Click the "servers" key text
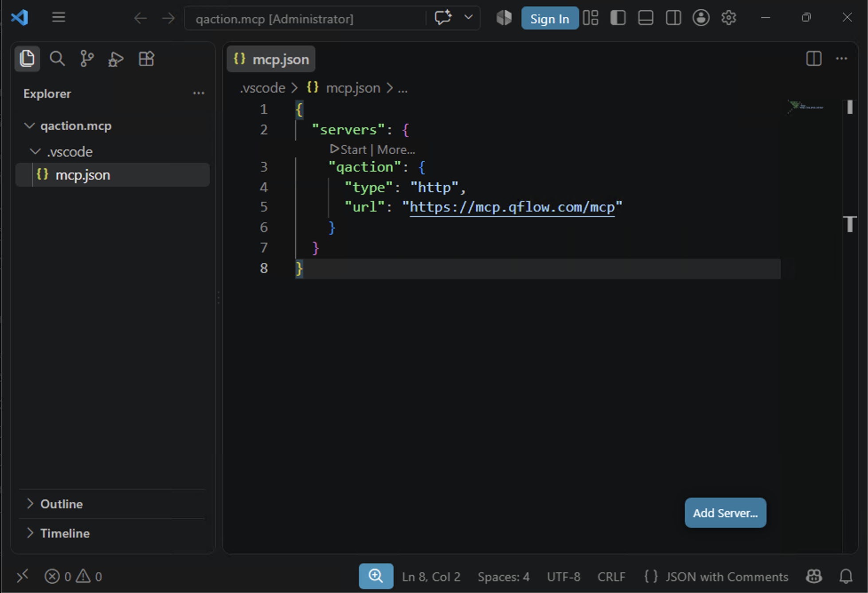The width and height of the screenshot is (868, 593). (348, 129)
